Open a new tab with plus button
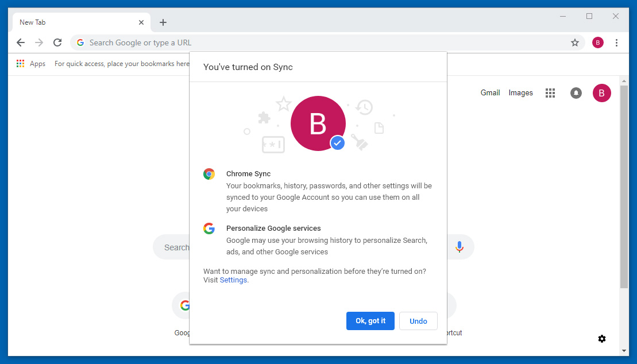The height and width of the screenshot is (364, 637). coord(163,22)
